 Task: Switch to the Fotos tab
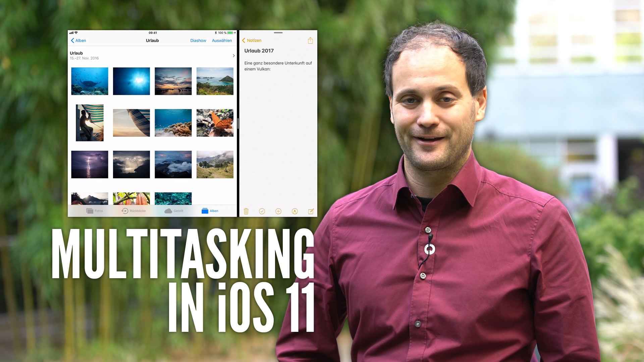coord(95,211)
